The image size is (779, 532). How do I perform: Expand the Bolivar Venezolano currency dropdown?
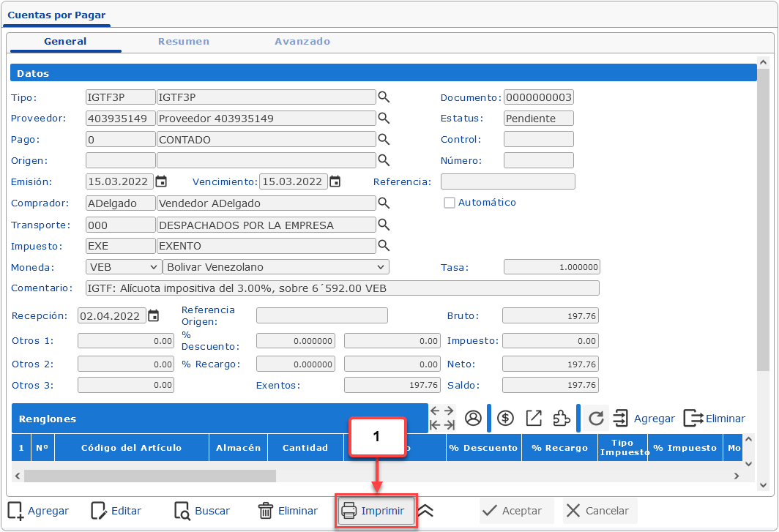pos(275,267)
